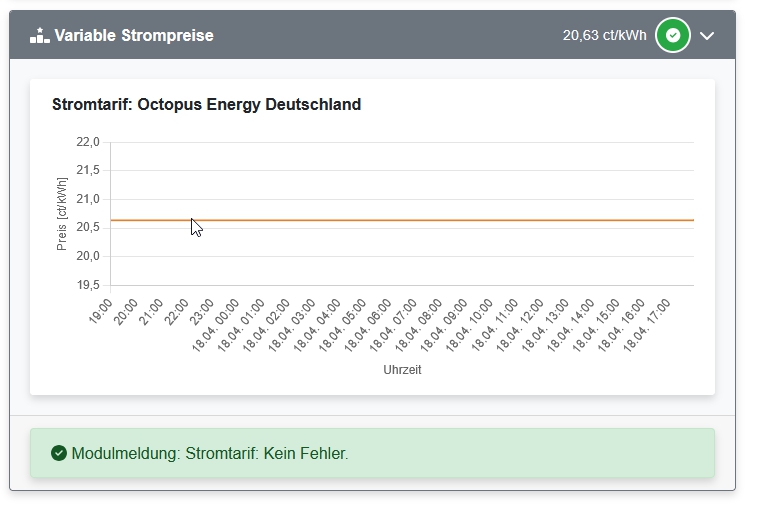Click the Modulmeldung checkmark icon
Screen dimensions: 770x532
tap(59, 454)
